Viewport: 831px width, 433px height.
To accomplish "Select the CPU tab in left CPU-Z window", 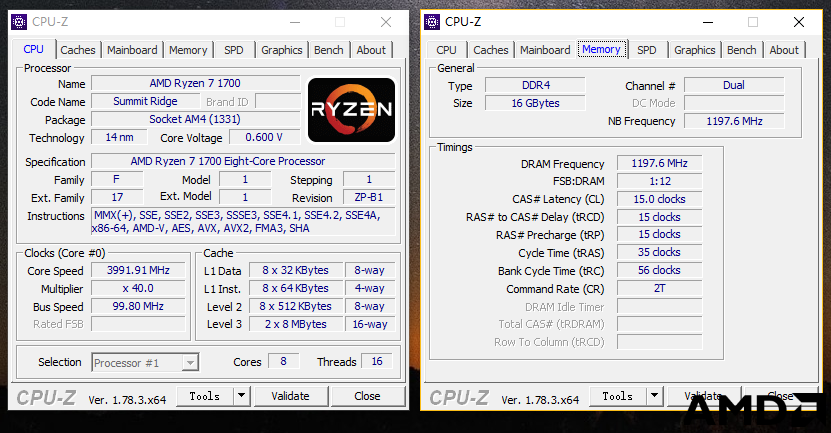I will (33, 49).
